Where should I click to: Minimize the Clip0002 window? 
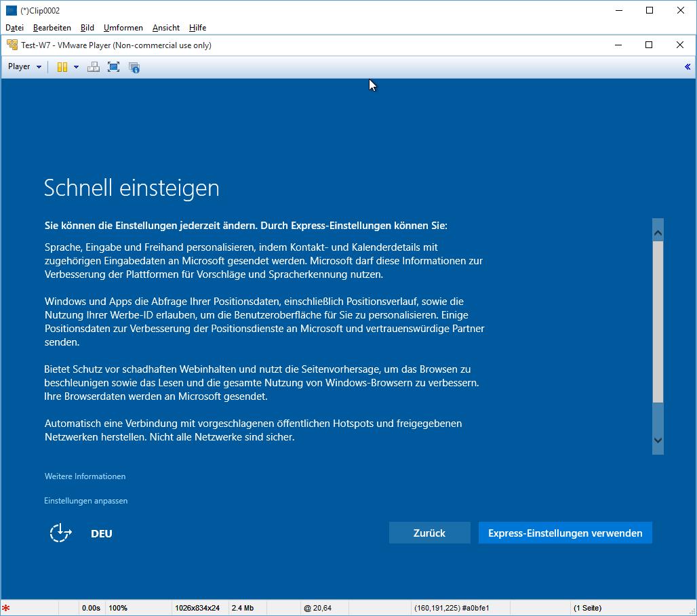619,10
